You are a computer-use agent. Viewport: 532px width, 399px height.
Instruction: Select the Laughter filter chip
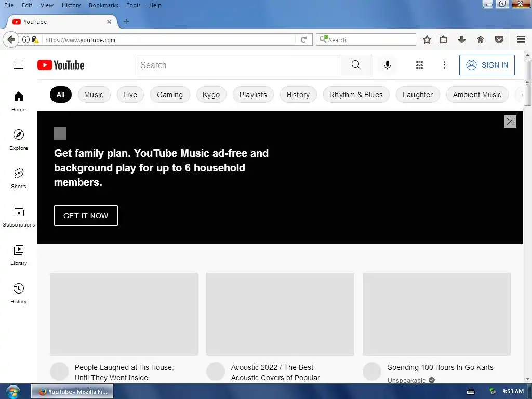418,95
